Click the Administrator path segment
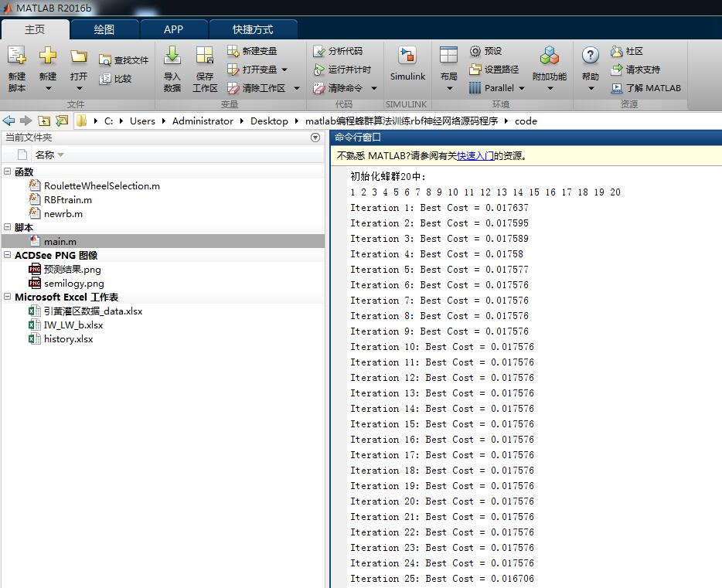This screenshot has height=588, width=722. 203,121
